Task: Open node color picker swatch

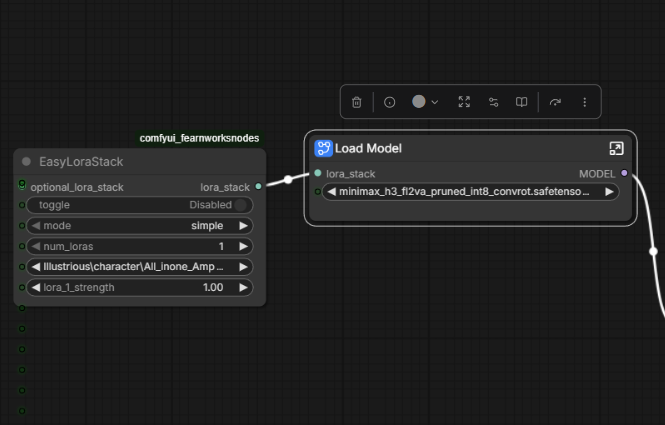Action: (x=419, y=101)
